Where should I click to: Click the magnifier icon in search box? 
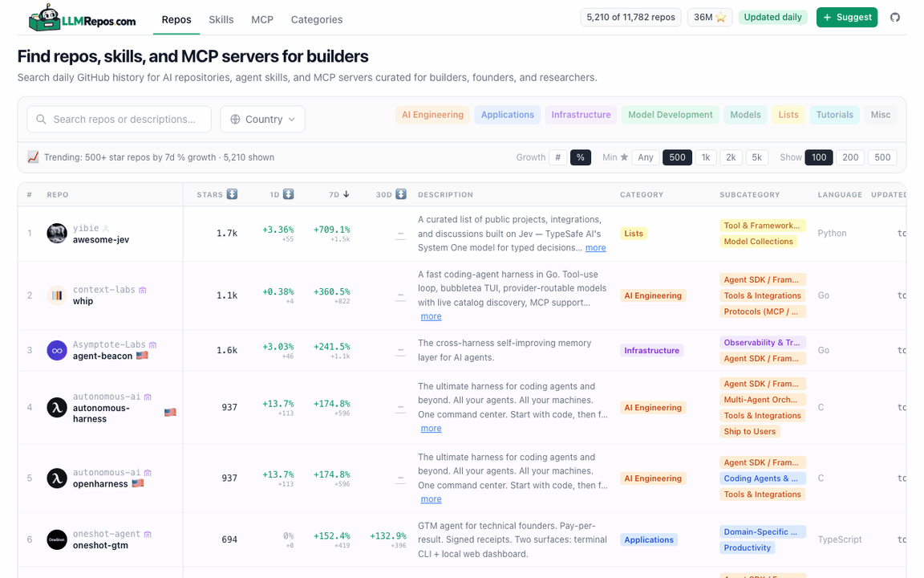(x=41, y=119)
